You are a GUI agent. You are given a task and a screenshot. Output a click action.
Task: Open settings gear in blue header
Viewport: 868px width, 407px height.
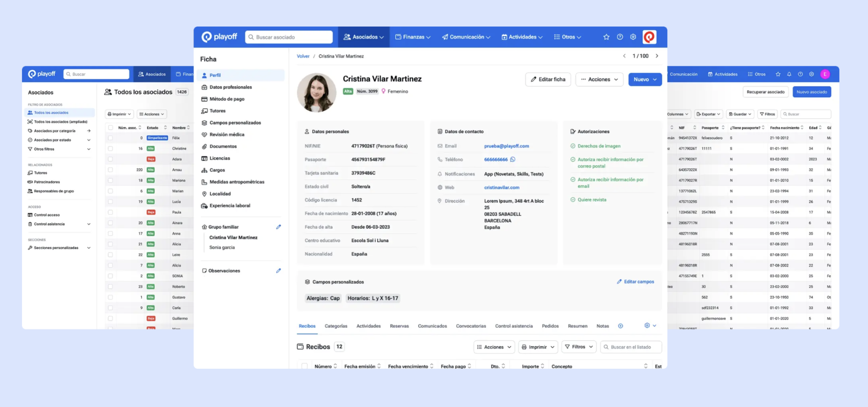pyautogui.click(x=633, y=37)
